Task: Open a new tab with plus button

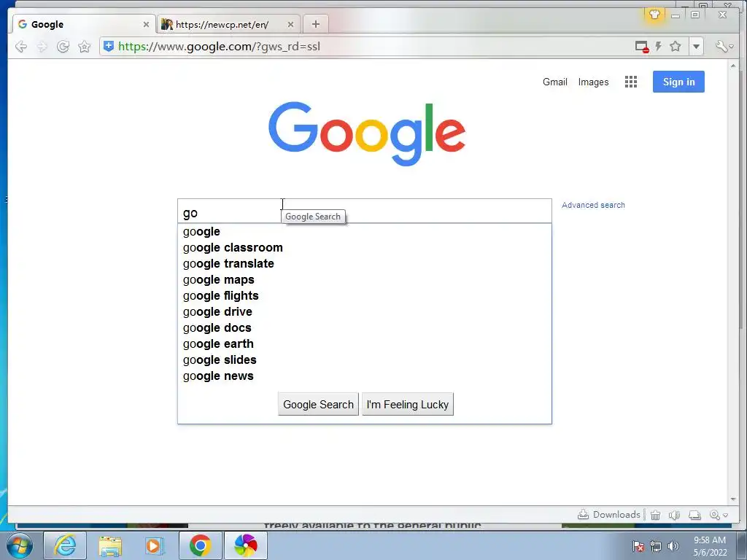Action: (315, 24)
